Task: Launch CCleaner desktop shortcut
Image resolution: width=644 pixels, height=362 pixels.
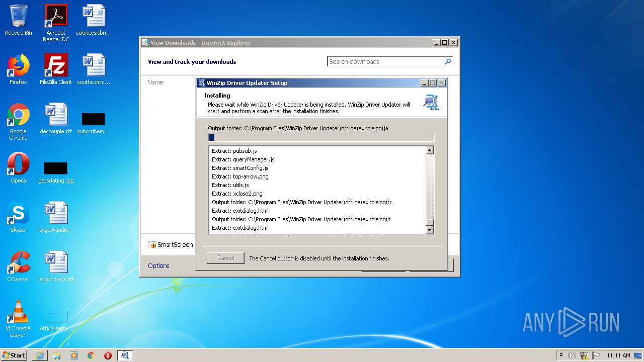Action: click(x=18, y=266)
